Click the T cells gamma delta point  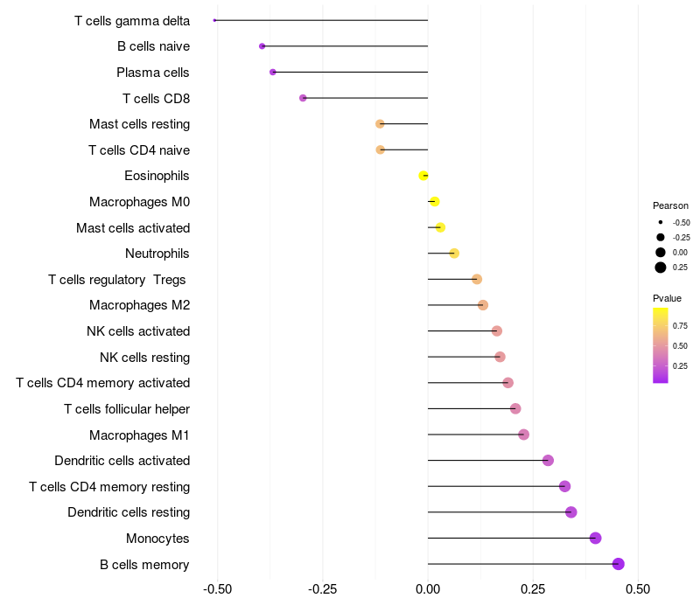(214, 20)
